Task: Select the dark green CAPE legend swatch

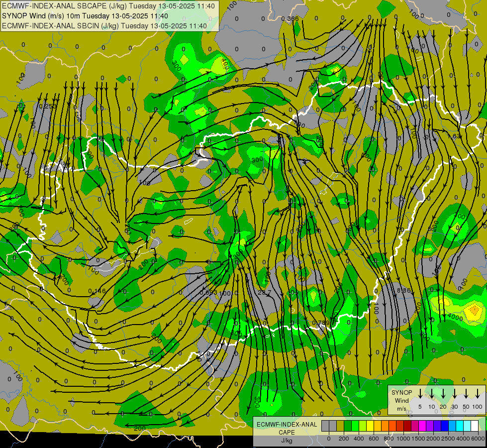Action: (x=348, y=426)
